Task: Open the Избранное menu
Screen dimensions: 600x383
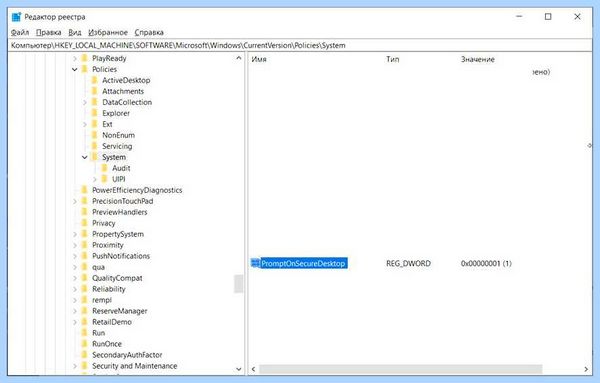Action: (x=108, y=33)
